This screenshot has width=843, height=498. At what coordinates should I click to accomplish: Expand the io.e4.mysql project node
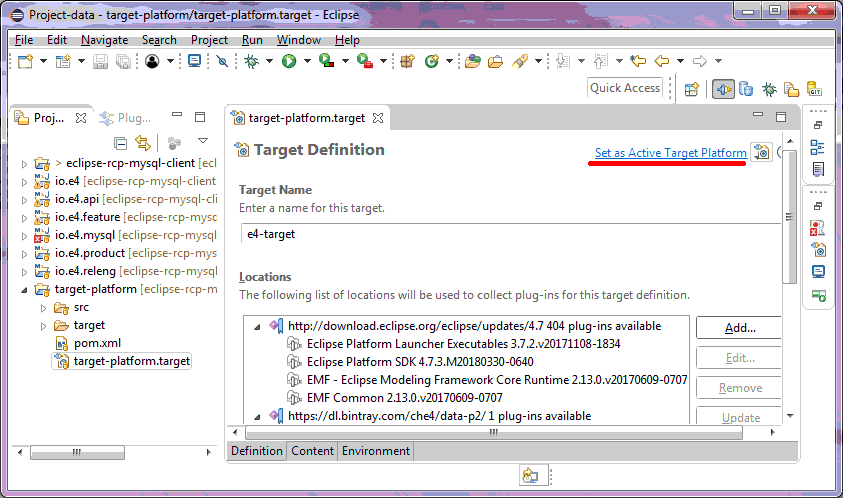(x=24, y=236)
